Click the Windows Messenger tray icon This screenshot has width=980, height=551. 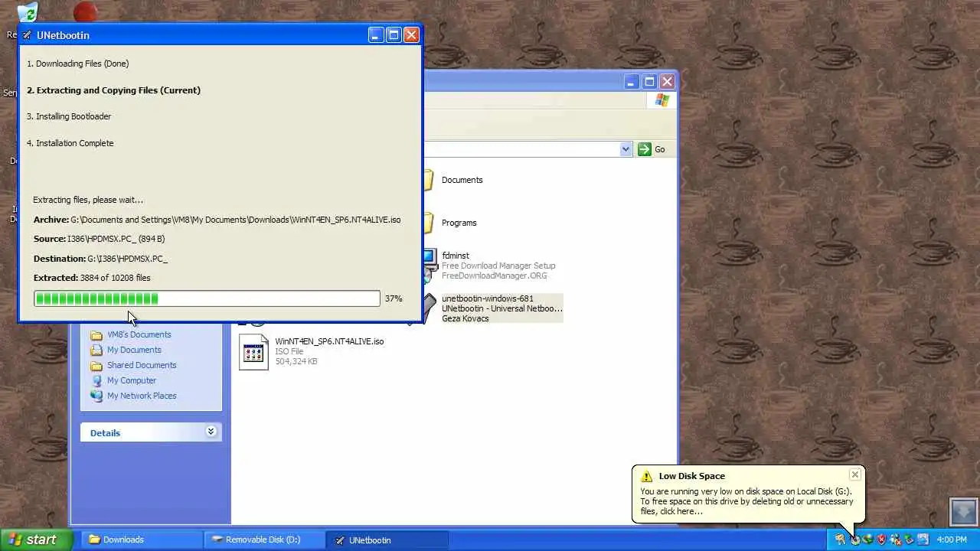tap(895, 540)
